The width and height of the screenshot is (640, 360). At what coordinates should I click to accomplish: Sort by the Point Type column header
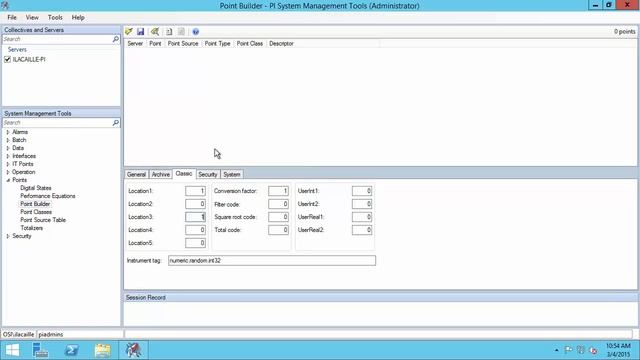217,44
